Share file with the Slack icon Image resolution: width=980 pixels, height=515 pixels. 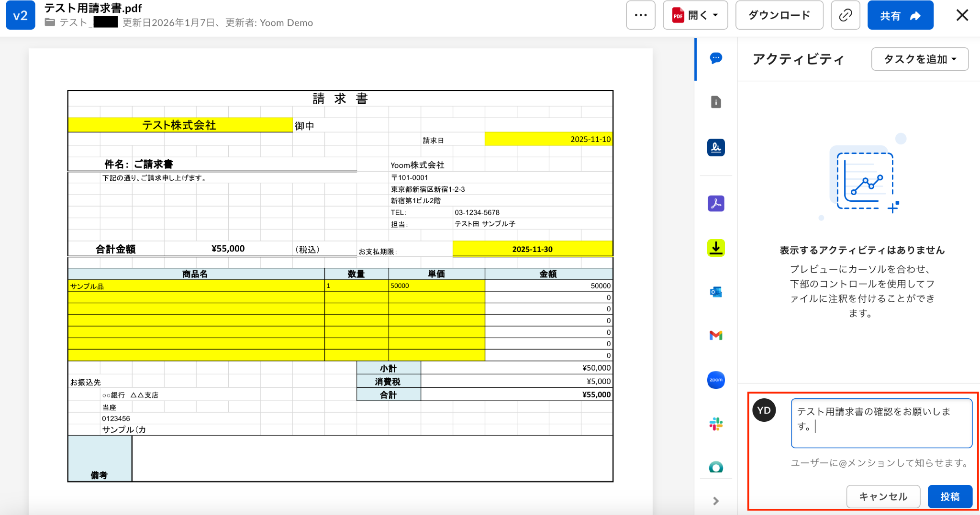click(716, 424)
